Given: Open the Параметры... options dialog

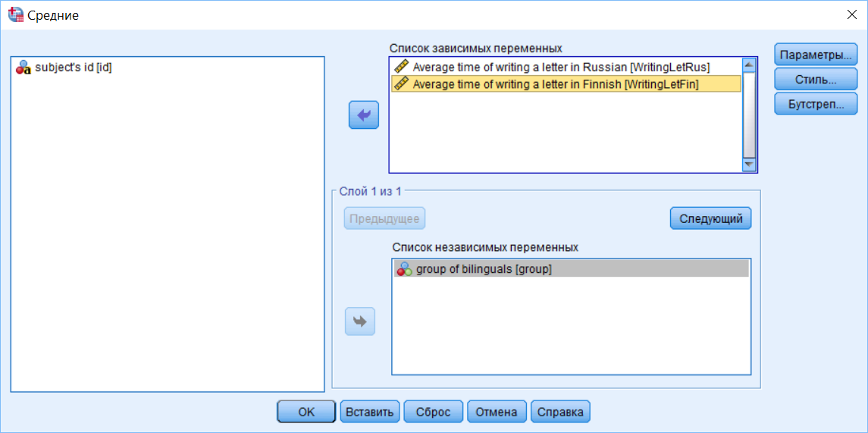Looking at the screenshot, I should pos(816,55).
